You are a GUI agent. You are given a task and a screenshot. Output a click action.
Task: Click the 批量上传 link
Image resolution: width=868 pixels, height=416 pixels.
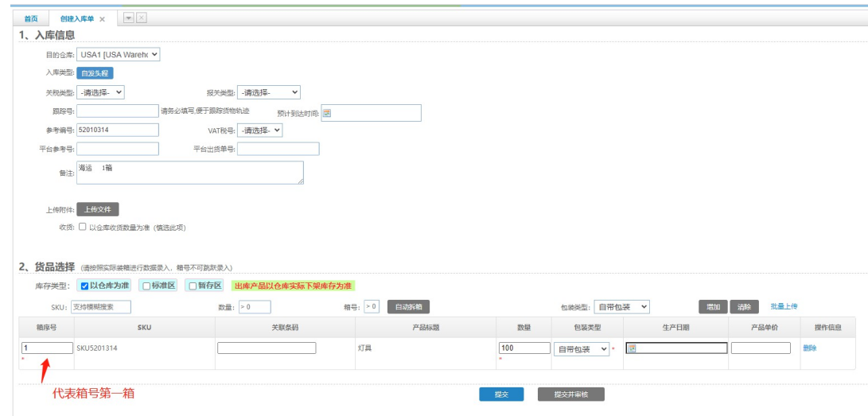(784, 306)
